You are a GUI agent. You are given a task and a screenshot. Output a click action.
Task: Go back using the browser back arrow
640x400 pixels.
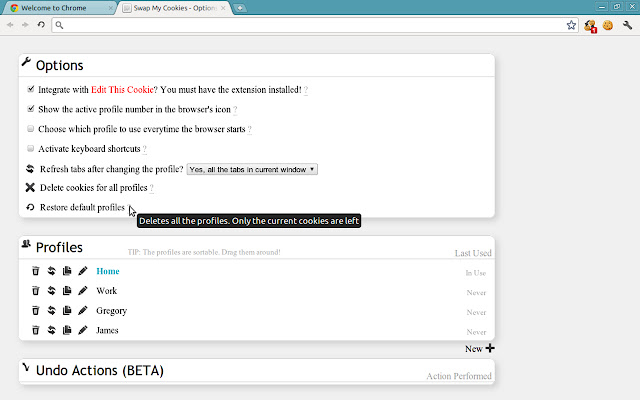pos(10,25)
